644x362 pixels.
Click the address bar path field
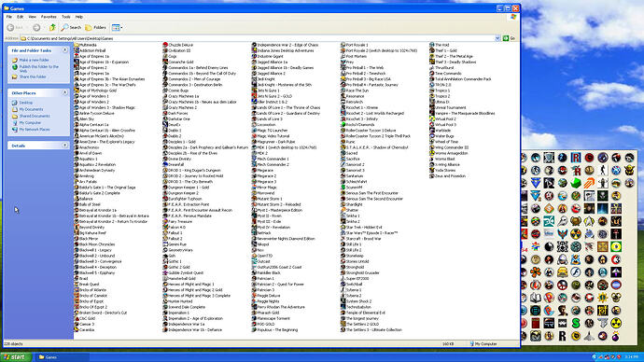(x=258, y=38)
